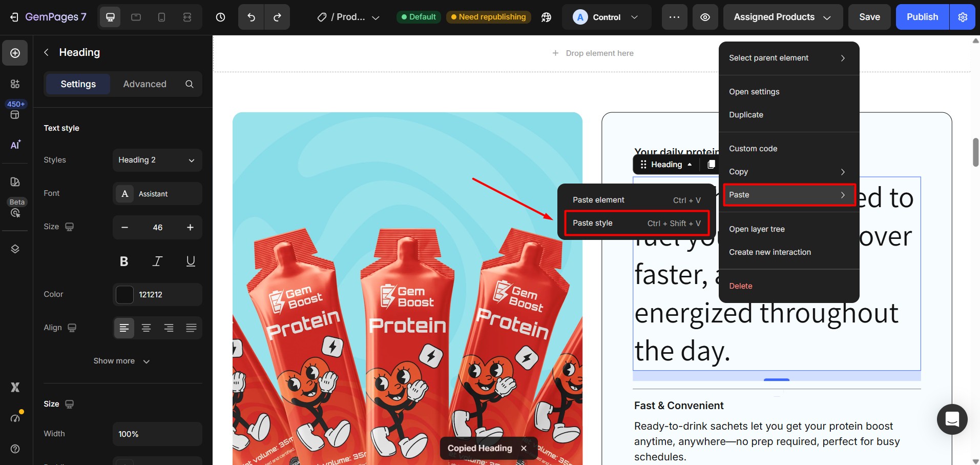Open the AI assistant sidebar icon
This screenshot has height=465, width=980.
click(x=15, y=145)
